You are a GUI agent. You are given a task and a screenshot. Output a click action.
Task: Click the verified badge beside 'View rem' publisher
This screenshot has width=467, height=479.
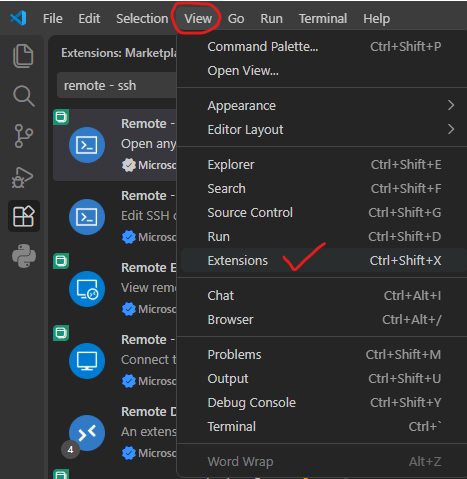pyautogui.click(x=129, y=309)
